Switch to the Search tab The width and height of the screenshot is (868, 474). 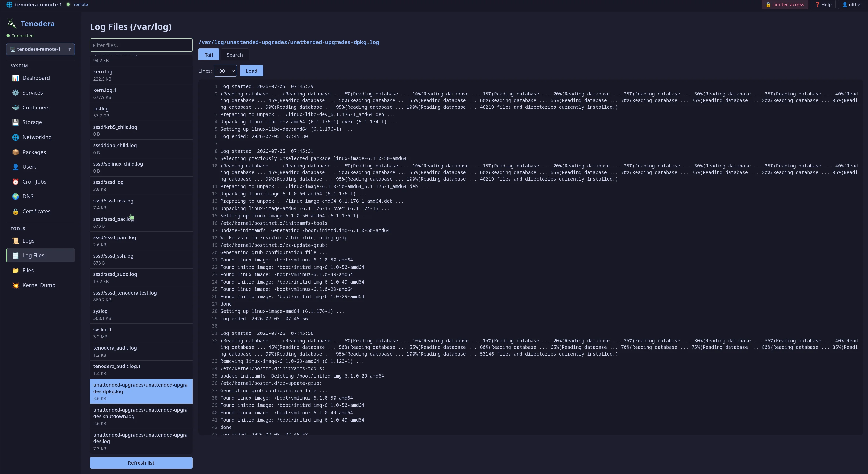point(234,55)
